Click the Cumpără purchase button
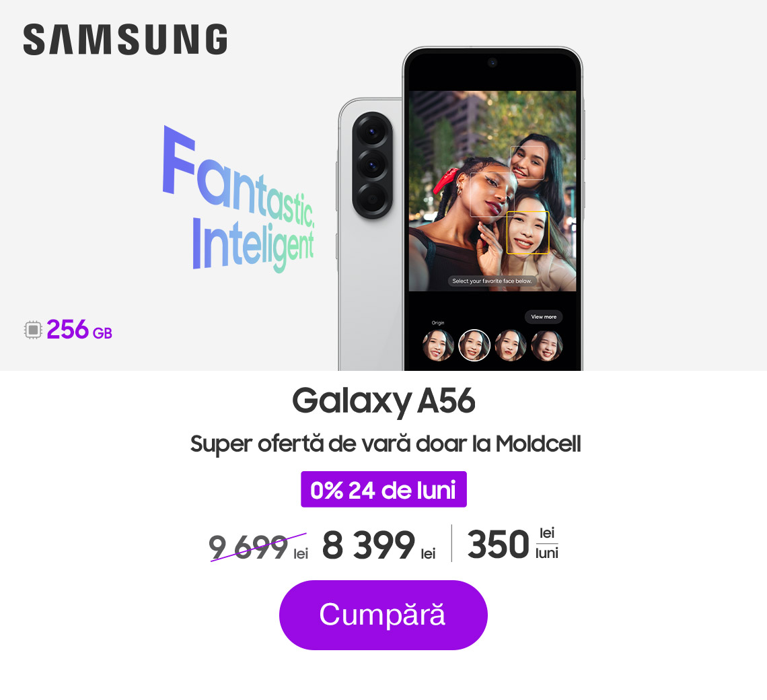This screenshot has width=767, height=700. click(383, 615)
